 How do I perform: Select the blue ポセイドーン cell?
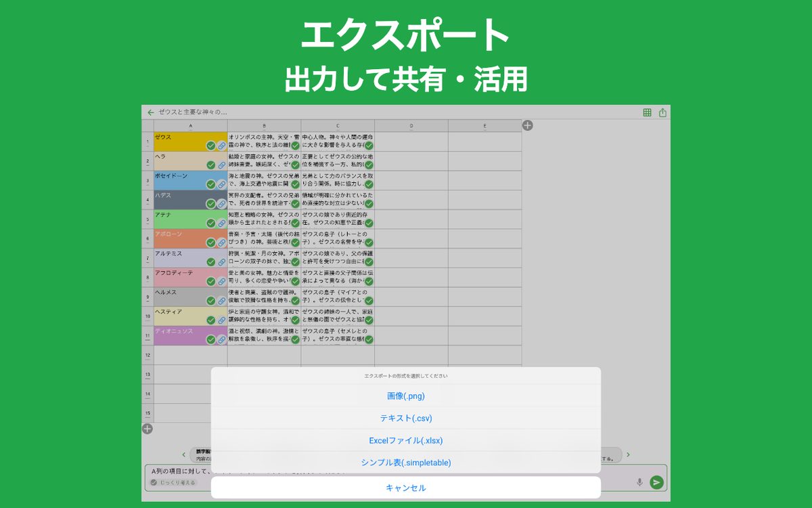click(x=191, y=180)
